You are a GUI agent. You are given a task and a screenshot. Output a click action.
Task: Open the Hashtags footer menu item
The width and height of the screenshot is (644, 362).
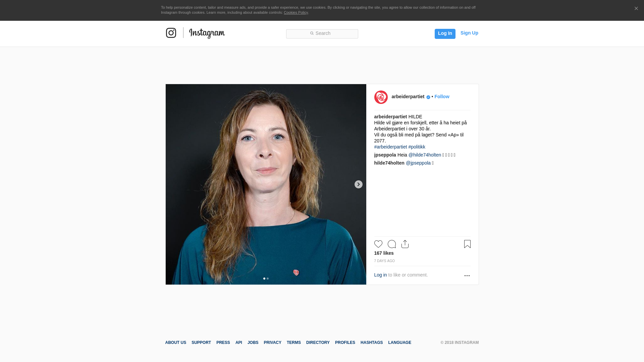(371, 343)
